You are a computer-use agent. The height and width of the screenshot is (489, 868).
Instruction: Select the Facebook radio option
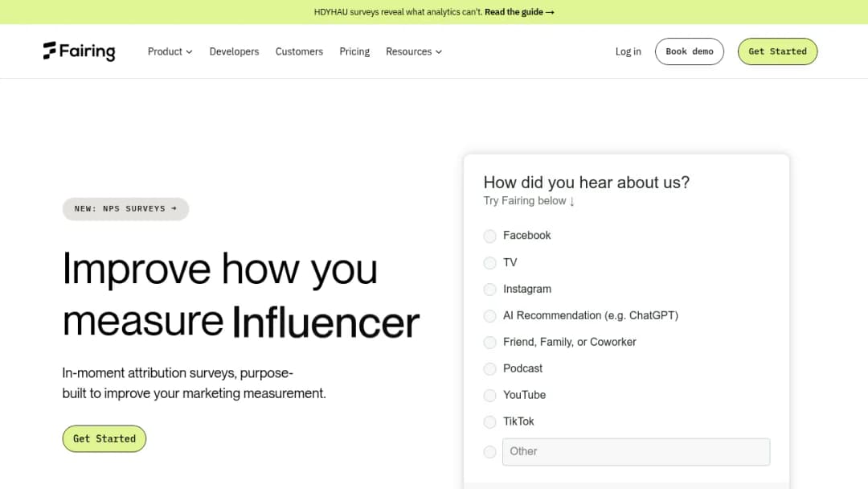click(x=490, y=236)
